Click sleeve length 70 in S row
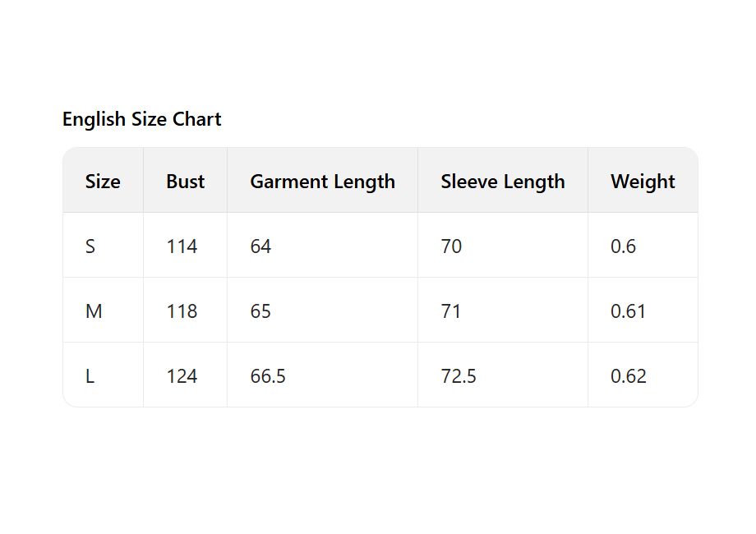 (451, 246)
